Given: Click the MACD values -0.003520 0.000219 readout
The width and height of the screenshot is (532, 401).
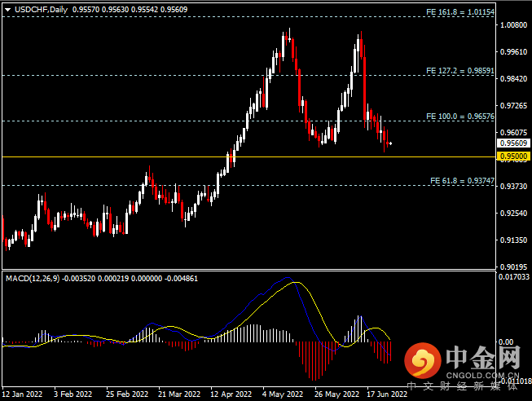Looking at the screenshot, I should (95, 279).
